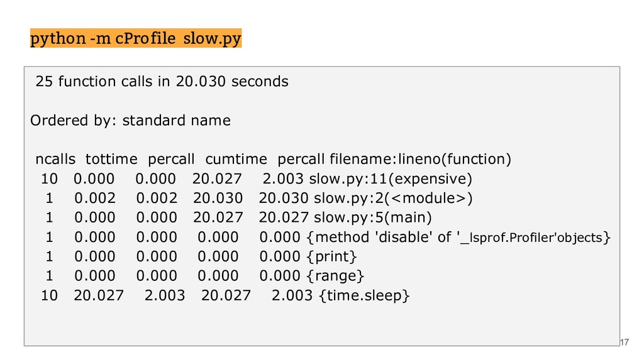Click the slow.py:2(<module>) entry
This screenshot has width=644, height=362.
click(393, 198)
